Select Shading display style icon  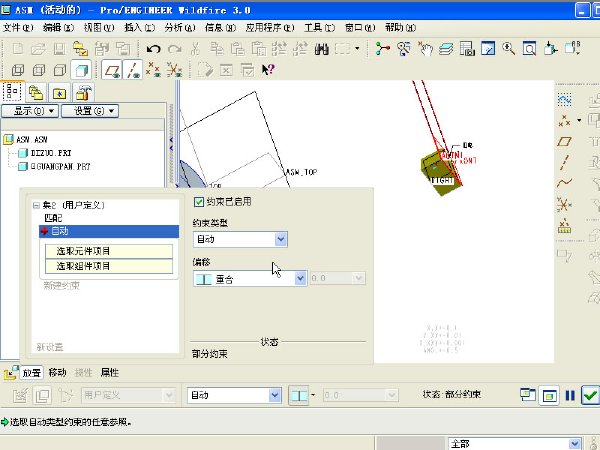(x=81, y=70)
